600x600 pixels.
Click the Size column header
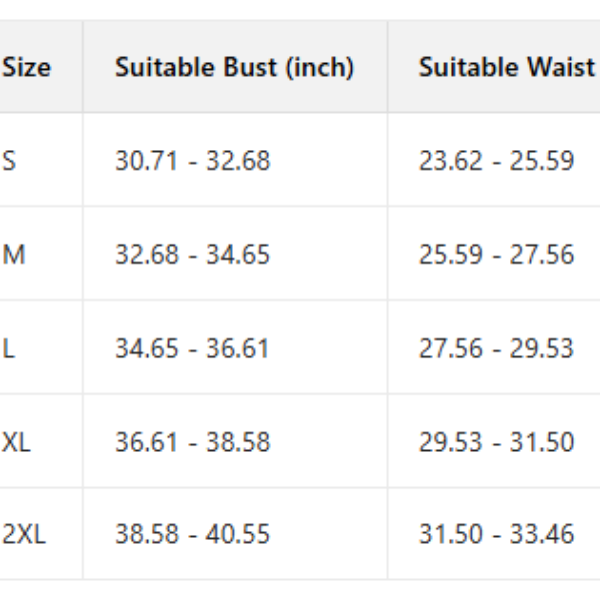pyautogui.click(x=27, y=68)
